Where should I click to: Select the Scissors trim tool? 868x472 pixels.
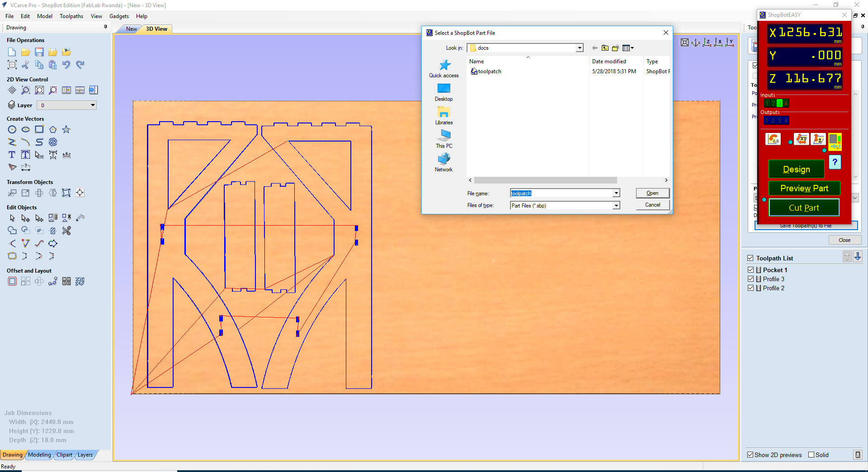(x=66, y=231)
